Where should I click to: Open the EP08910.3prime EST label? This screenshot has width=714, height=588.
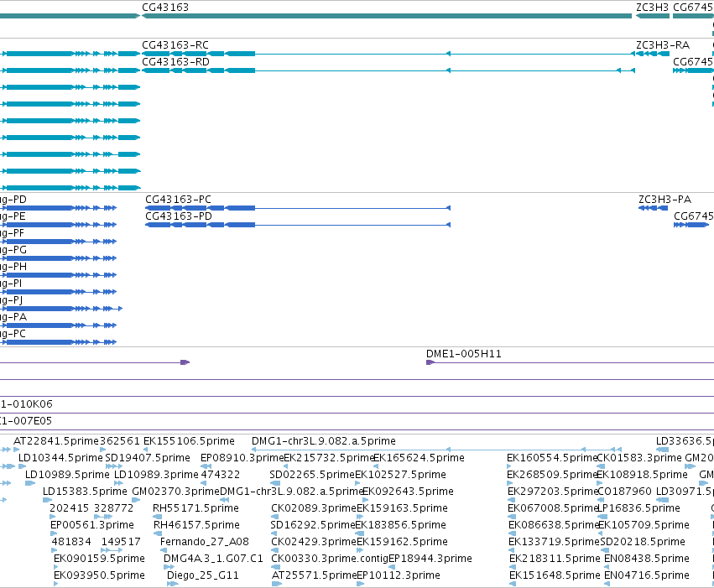click(x=242, y=458)
